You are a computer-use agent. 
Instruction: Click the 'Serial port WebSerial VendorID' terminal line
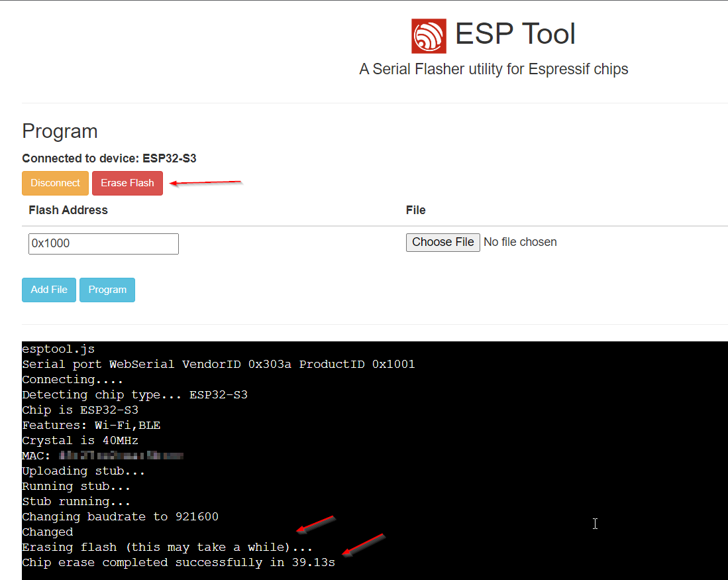click(219, 365)
